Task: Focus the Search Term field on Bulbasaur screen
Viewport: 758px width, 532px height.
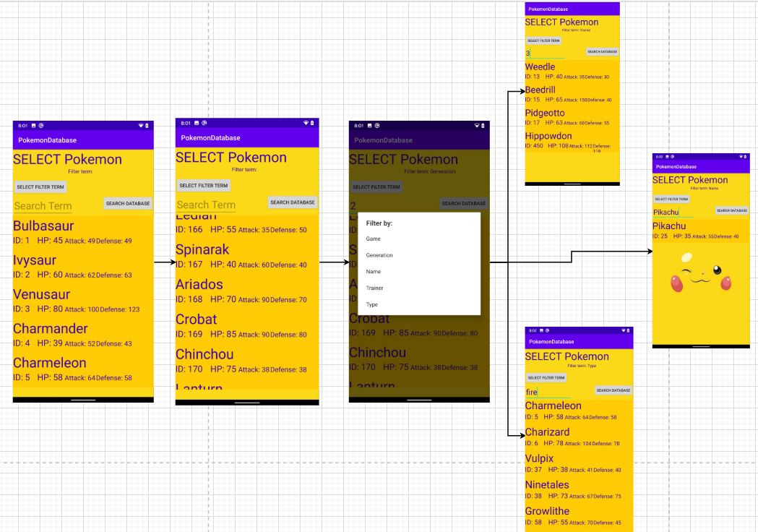Action: click(x=43, y=206)
